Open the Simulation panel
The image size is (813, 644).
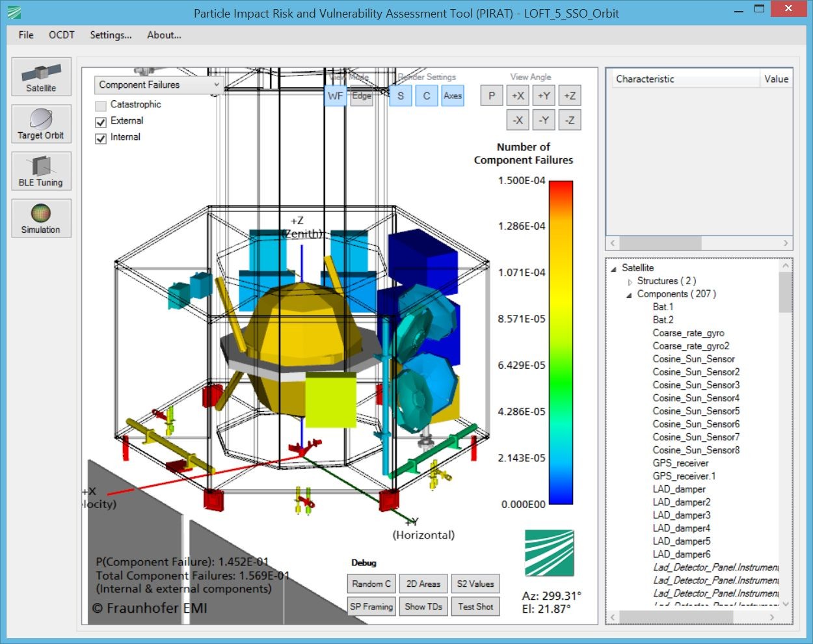(x=41, y=219)
